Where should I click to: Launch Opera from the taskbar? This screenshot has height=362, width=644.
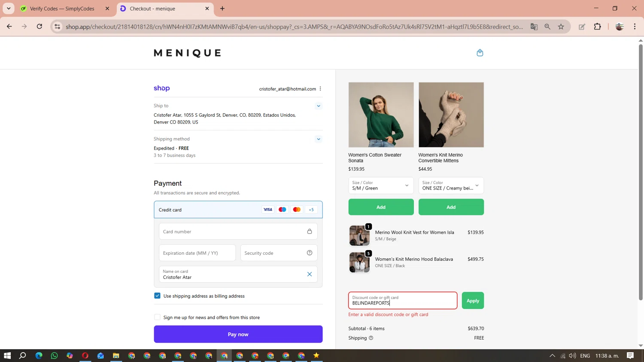coord(85,356)
